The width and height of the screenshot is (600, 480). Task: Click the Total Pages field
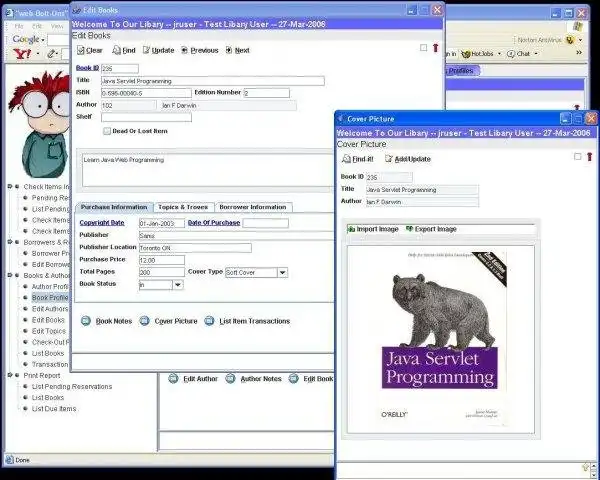click(162, 272)
